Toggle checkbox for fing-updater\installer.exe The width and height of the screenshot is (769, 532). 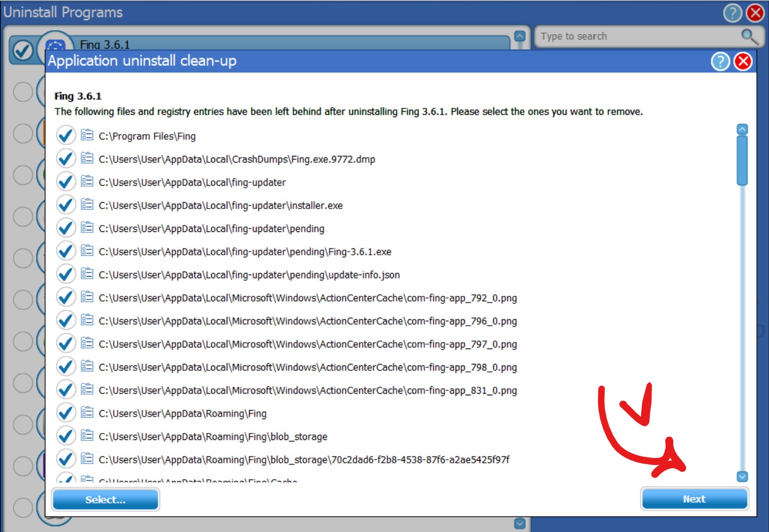[66, 205]
